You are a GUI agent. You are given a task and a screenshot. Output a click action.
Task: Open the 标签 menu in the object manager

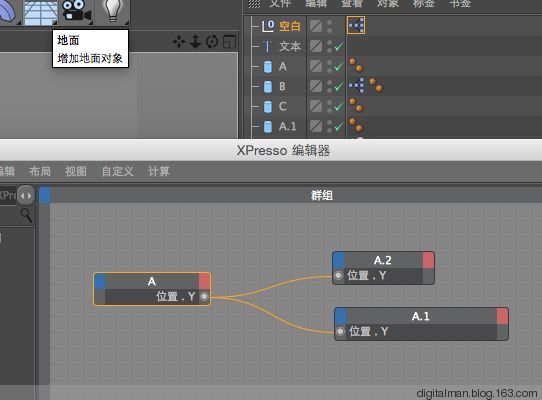424,3
